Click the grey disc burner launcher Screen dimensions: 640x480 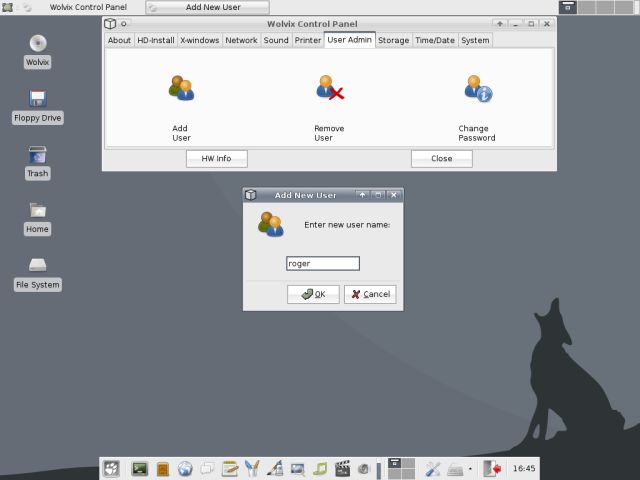point(364,469)
